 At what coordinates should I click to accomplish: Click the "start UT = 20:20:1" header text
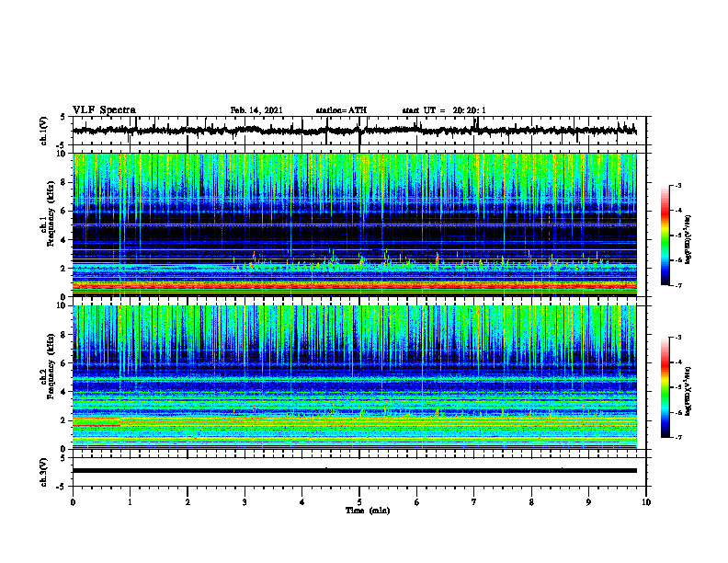(444, 110)
